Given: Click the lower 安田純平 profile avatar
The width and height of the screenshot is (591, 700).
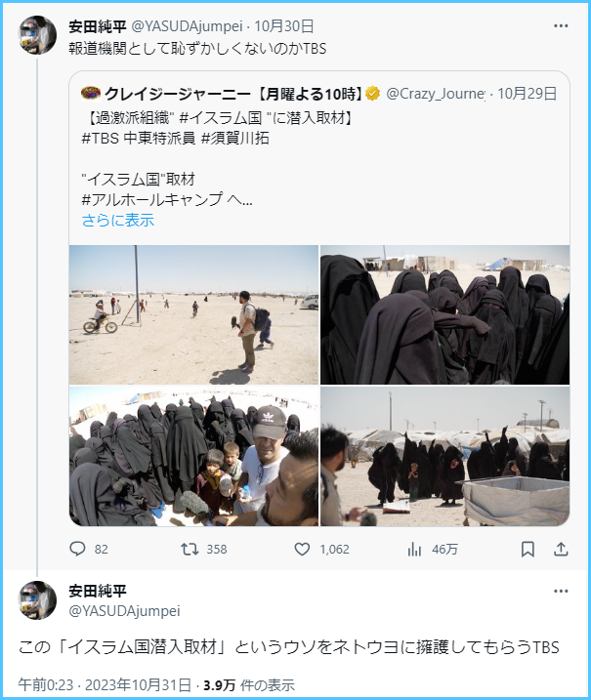Looking at the screenshot, I should pos(37,600).
